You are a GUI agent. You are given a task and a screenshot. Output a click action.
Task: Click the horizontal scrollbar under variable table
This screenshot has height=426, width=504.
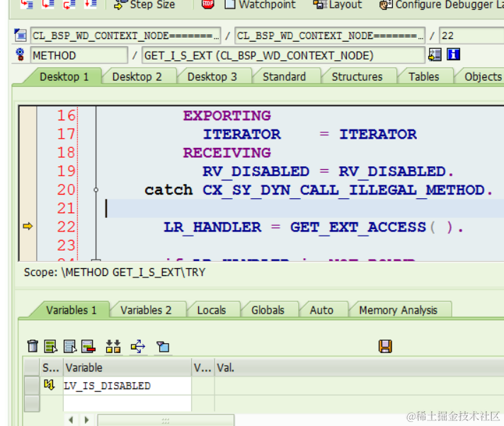166,420
